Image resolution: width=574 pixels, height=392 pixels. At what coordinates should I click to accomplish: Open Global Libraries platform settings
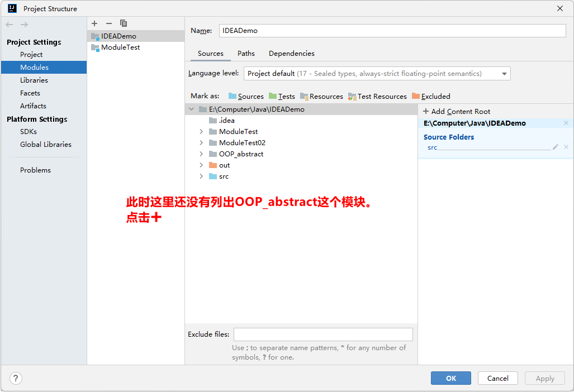point(46,144)
